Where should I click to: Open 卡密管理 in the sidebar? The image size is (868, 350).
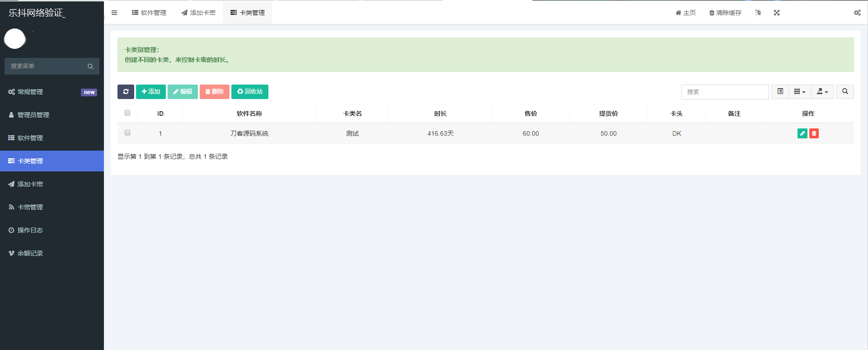pyautogui.click(x=30, y=207)
